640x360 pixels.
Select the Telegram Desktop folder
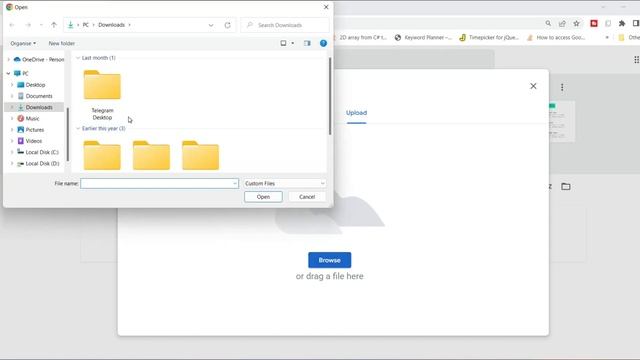[102, 95]
